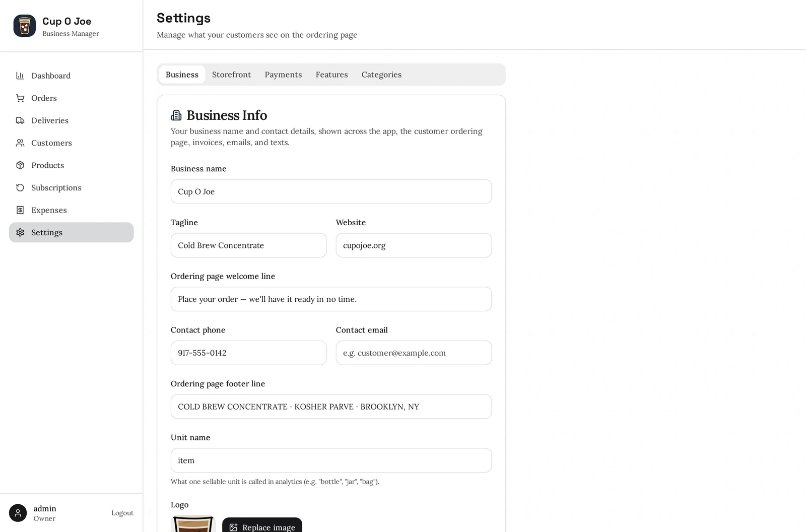Click the Website field with cupojoe.org
The height and width of the screenshot is (532, 806).
point(414,245)
